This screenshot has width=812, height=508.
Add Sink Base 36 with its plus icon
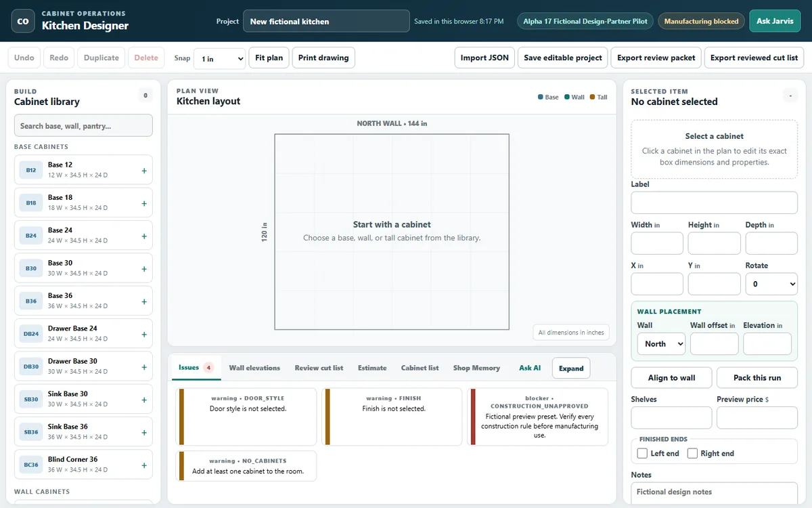click(144, 432)
